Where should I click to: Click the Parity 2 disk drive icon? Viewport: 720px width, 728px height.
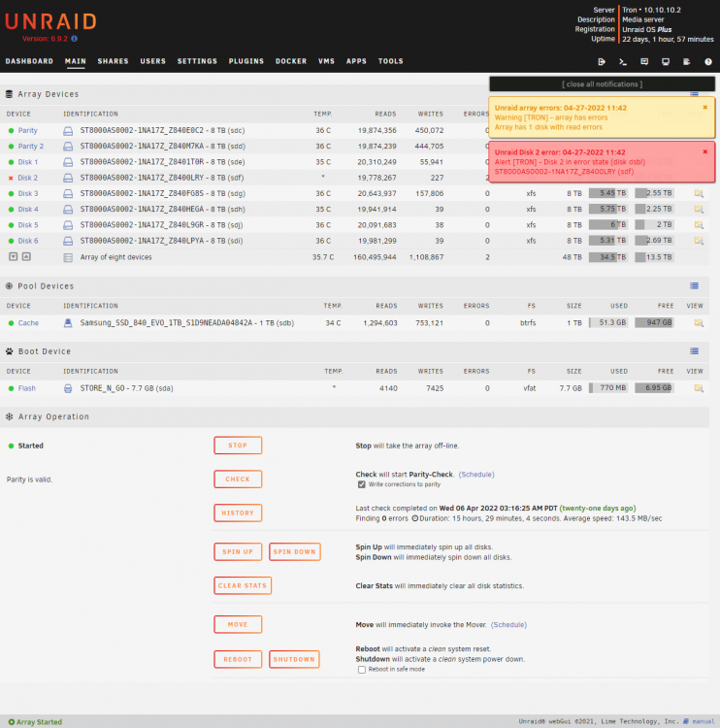[x=68, y=147]
